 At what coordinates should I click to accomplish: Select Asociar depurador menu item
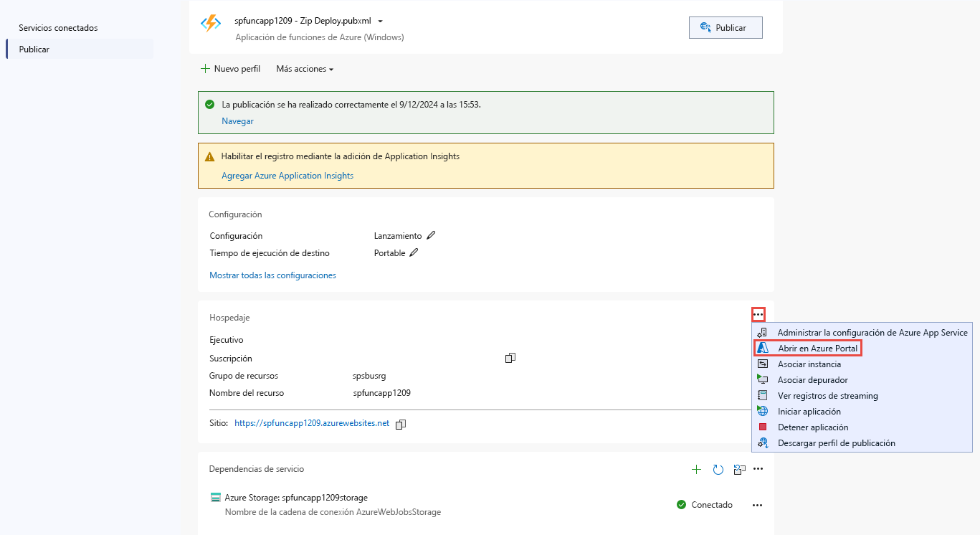862,379
